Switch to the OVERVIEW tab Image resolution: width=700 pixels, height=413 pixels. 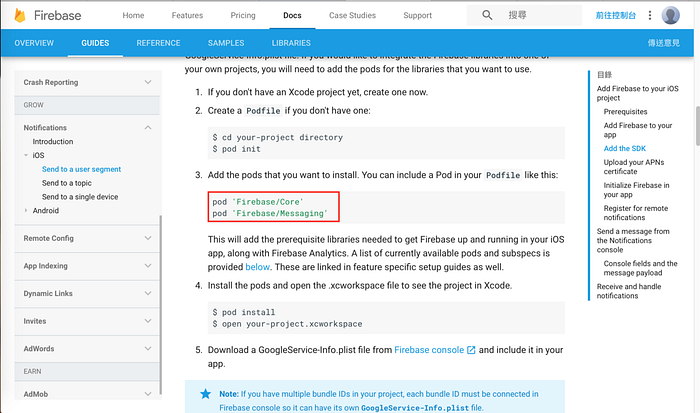34,43
